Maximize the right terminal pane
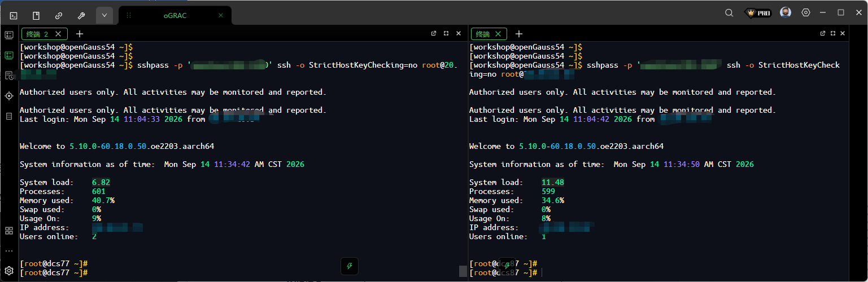Image resolution: width=868 pixels, height=282 pixels. [x=832, y=33]
